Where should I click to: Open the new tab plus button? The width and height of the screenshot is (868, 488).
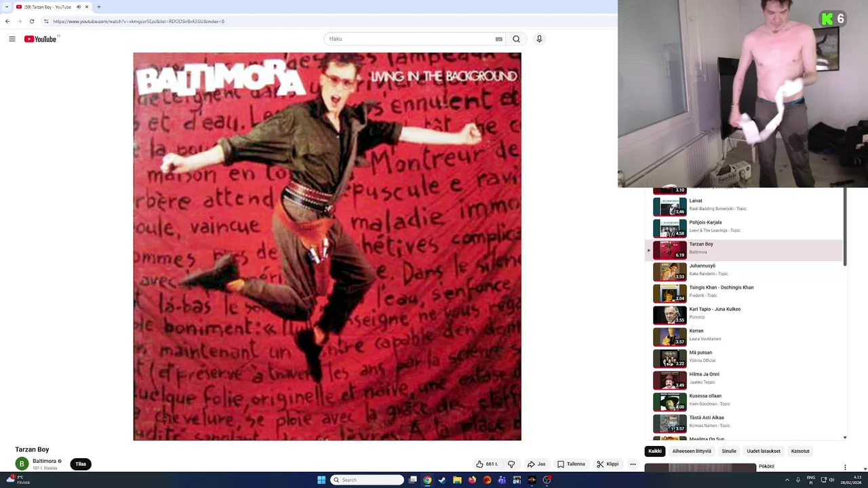(98, 7)
